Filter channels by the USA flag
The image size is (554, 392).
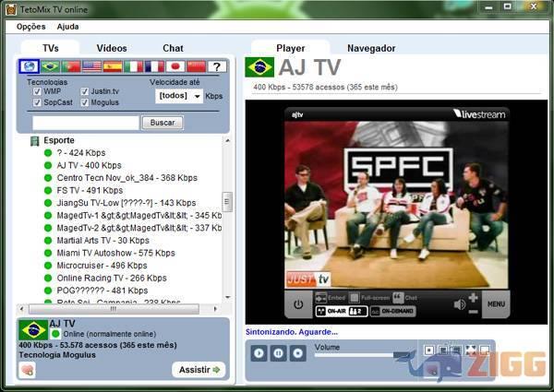(x=92, y=66)
